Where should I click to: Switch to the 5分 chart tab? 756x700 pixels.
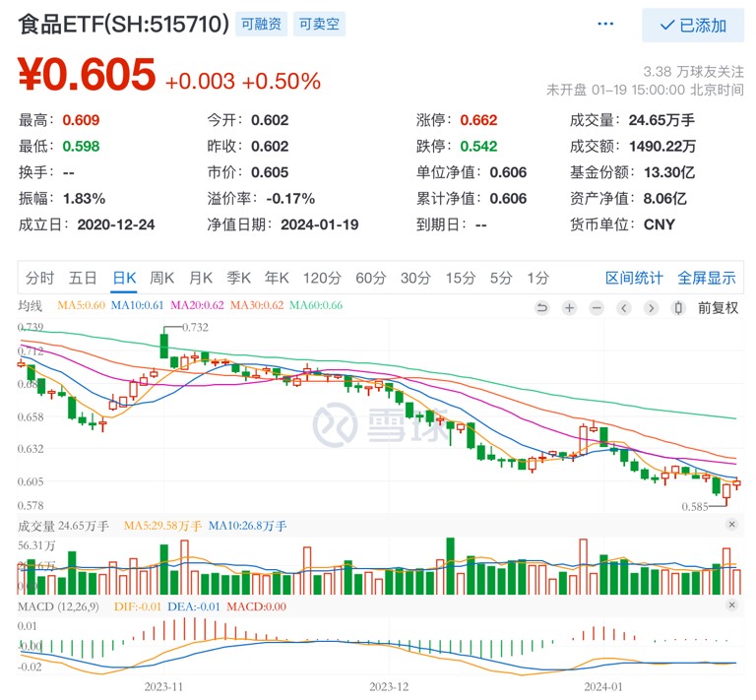[x=501, y=279]
